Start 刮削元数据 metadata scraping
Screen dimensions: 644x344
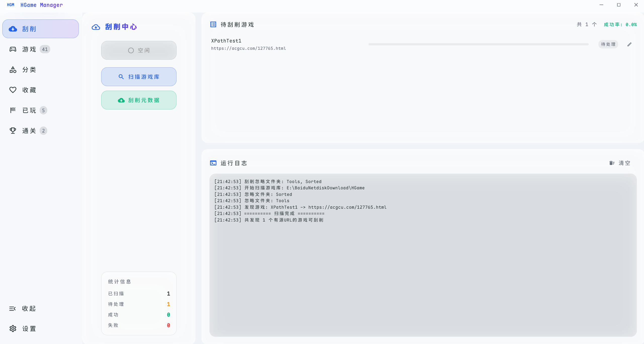(139, 100)
